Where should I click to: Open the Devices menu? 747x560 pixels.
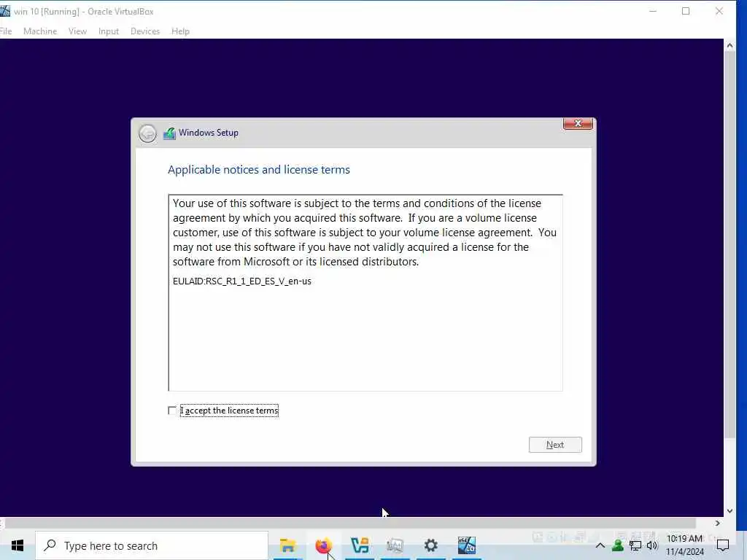(145, 31)
